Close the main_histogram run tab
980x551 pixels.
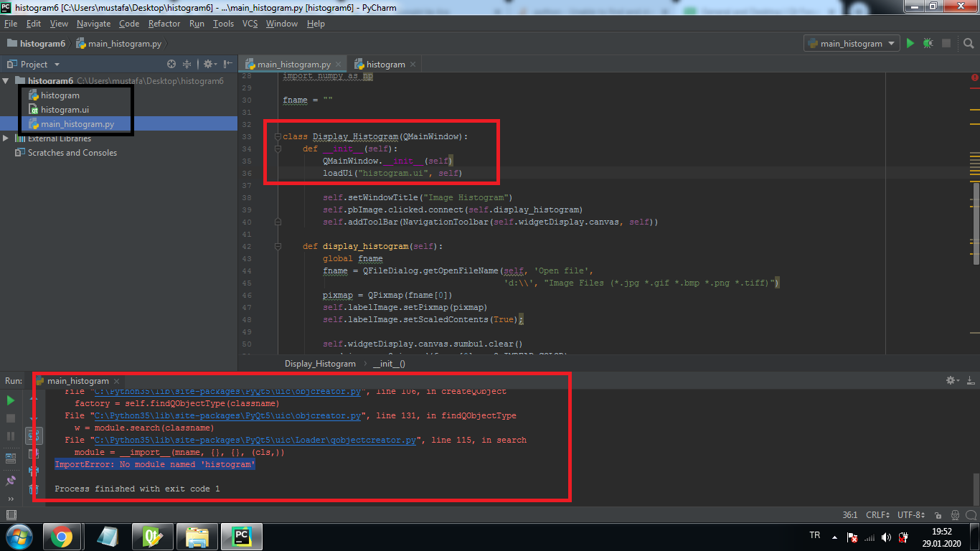pos(115,381)
